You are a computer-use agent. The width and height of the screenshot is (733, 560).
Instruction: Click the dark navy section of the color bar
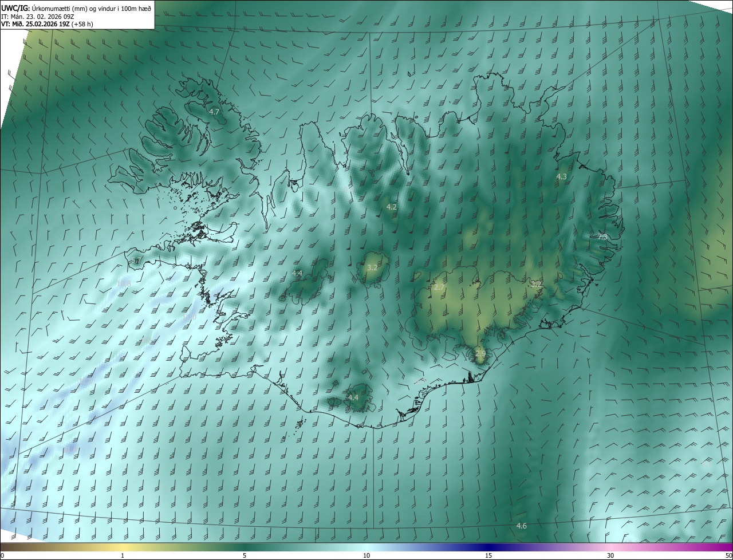pos(490,547)
